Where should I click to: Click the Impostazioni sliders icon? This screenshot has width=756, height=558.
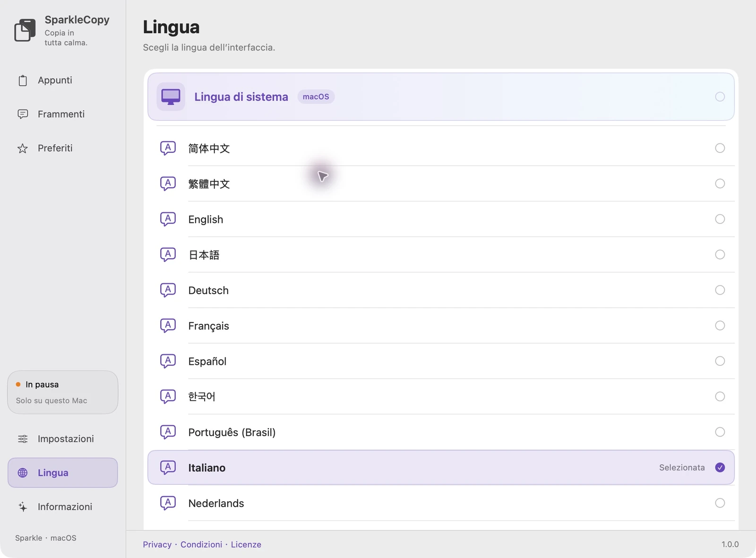pyautogui.click(x=23, y=439)
